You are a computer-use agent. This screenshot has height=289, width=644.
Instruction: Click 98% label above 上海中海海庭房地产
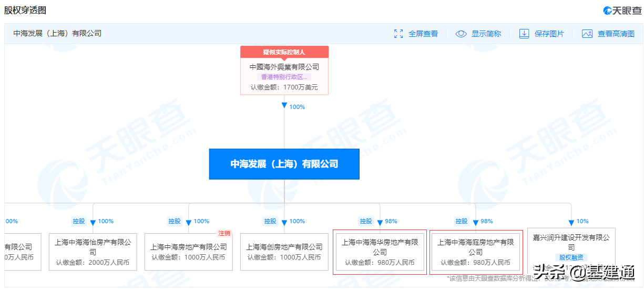click(487, 221)
